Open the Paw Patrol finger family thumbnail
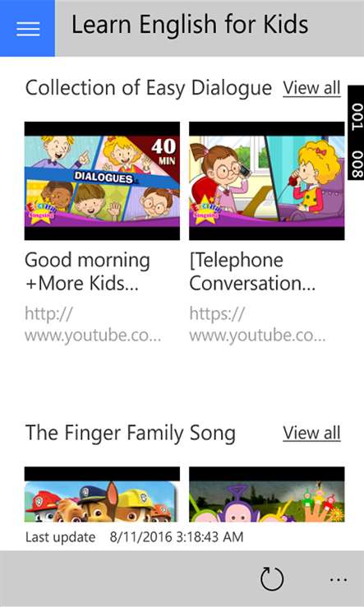The image size is (364, 607). (x=102, y=494)
